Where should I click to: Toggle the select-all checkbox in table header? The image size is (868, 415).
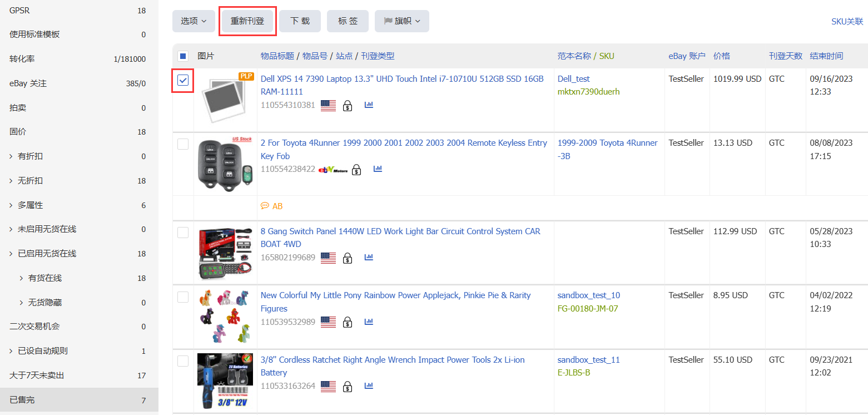(x=183, y=56)
